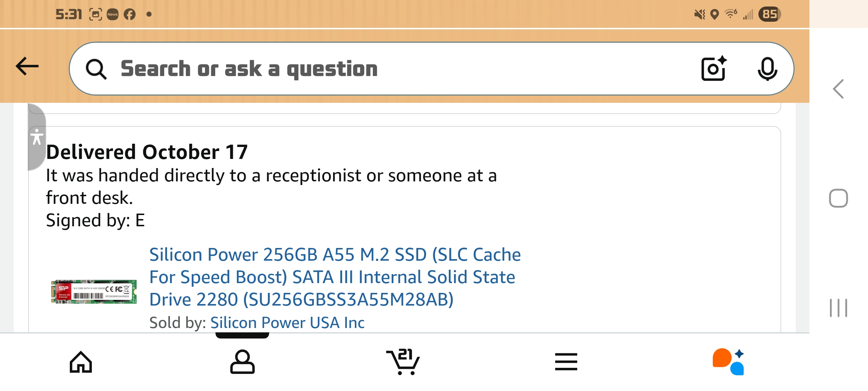The image size is (868, 391).
Task: Tap the Facebook notification icon in status bar
Action: tap(129, 14)
